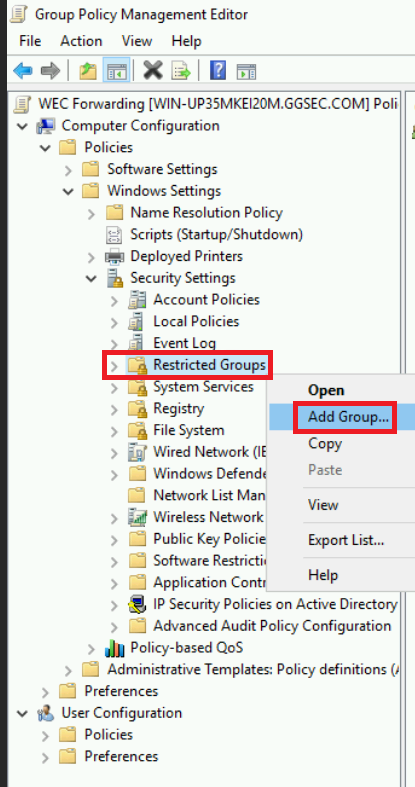Toggle the Show/Hide Console Tree icon
415x787 pixels.
click(116, 70)
